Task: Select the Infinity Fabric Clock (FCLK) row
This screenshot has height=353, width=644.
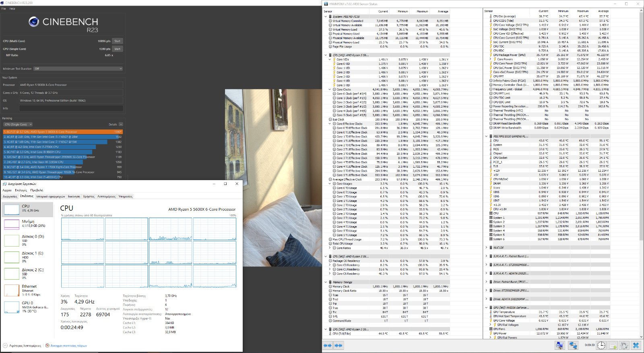Action: coord(549,81)
